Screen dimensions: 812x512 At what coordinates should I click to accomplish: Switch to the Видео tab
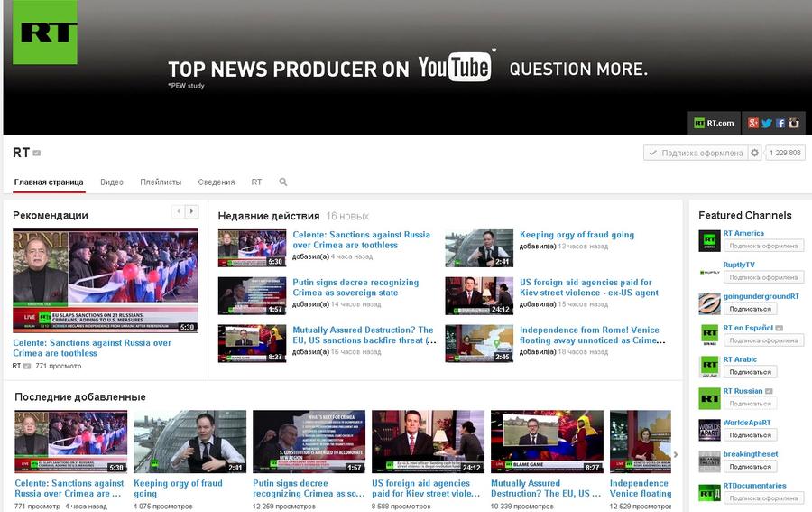(112, 182)
